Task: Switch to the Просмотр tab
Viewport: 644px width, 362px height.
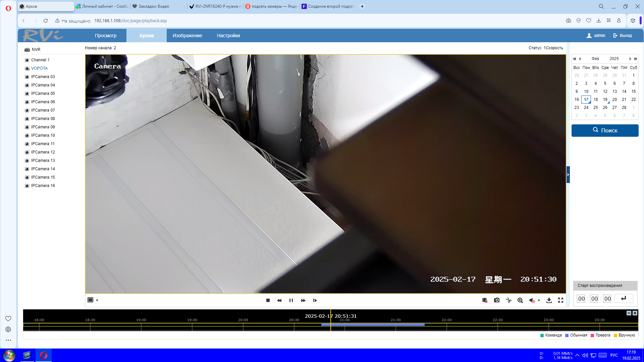Action: (105, 36)
